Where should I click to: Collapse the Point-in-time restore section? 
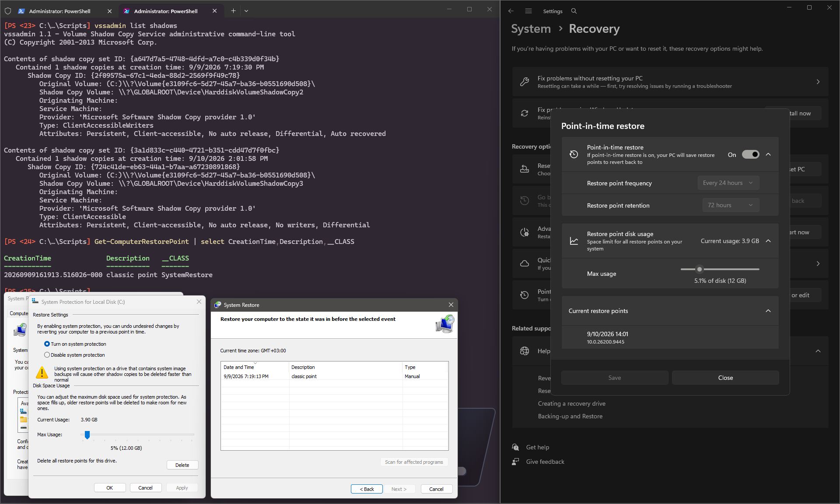click(x=768, y=154)
